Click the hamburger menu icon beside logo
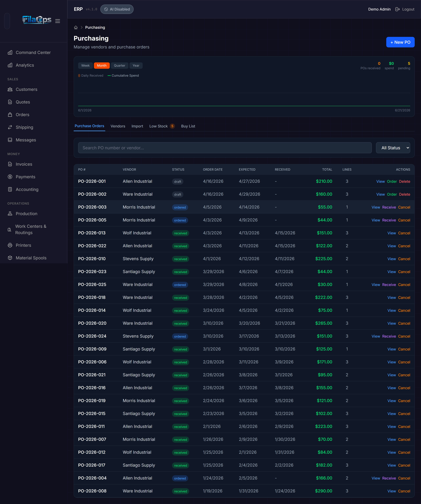 tap(58, 21)
